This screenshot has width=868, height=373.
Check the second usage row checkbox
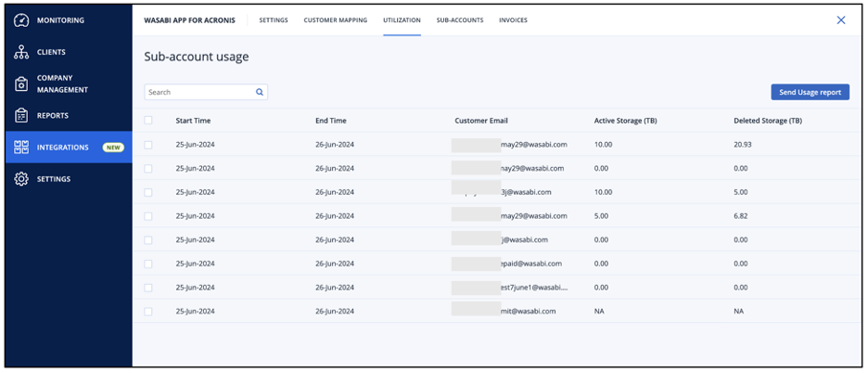(148, 169)
